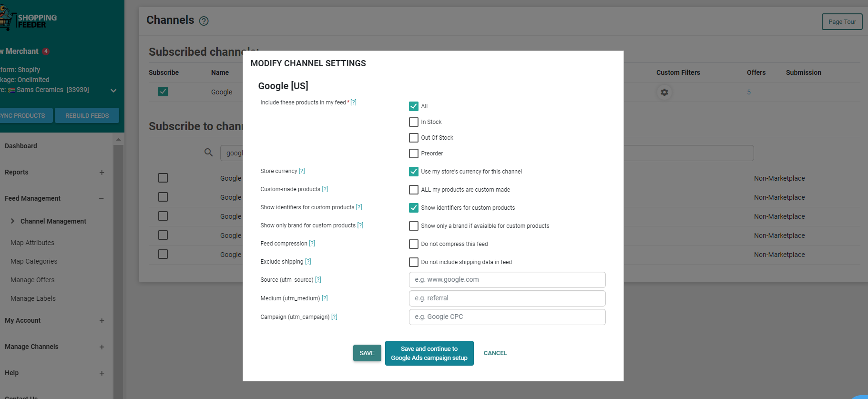
Task: Open Dashboard in the sidebar
Action: pyautogui.click(x=21, y=146)
